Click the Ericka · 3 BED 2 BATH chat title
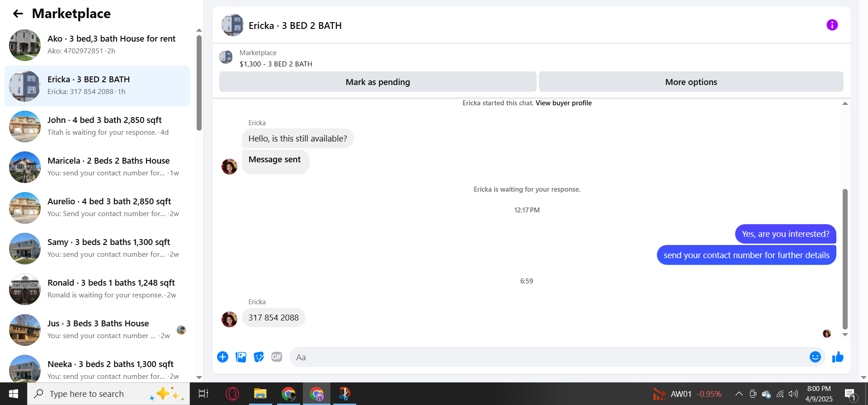This screenshot has height=405, width=868. pyautogui.click(x=295, y=26)
